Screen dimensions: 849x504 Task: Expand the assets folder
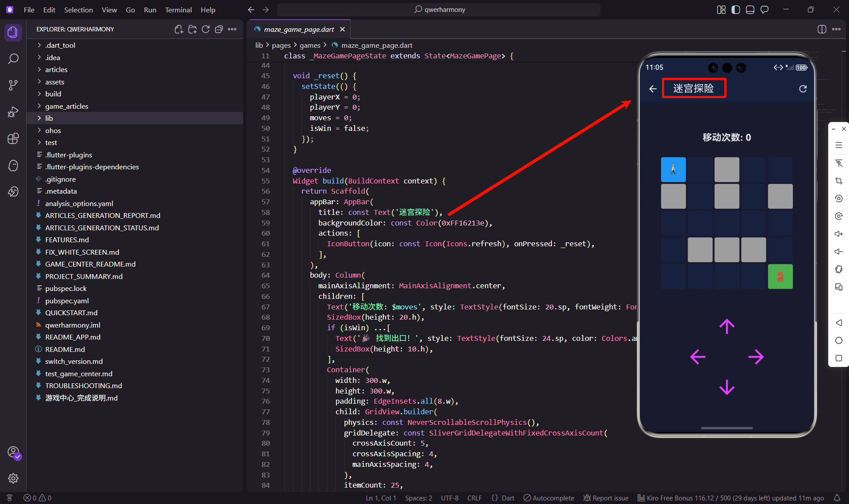point(54,82)
